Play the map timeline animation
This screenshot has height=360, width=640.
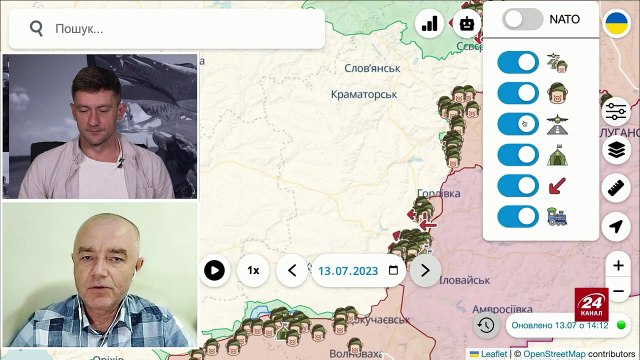click(x=214, y=270)
